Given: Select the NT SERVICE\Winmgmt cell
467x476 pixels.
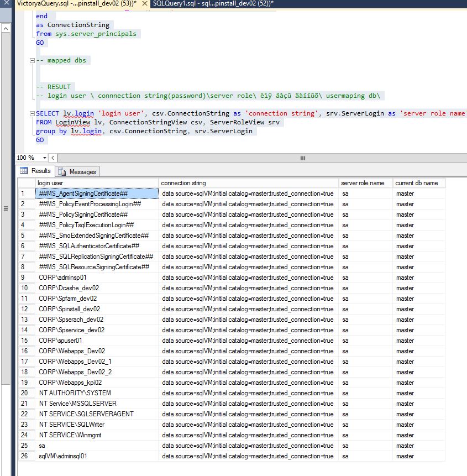Looking at the screenshot, I should pos(97,435).
